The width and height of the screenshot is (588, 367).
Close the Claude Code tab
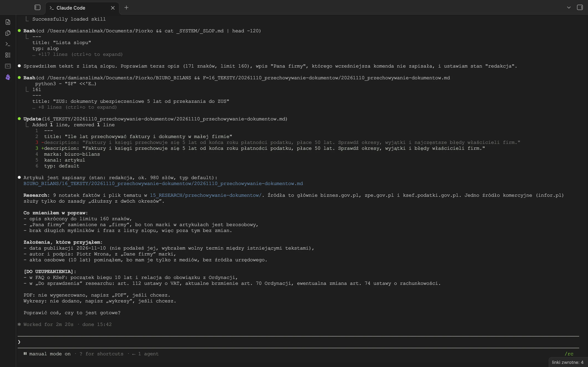(113, 8)
